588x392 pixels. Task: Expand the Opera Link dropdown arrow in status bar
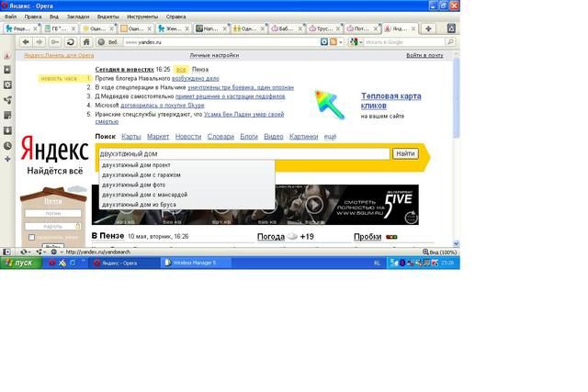pyautogui.click(x=29, y=252)
